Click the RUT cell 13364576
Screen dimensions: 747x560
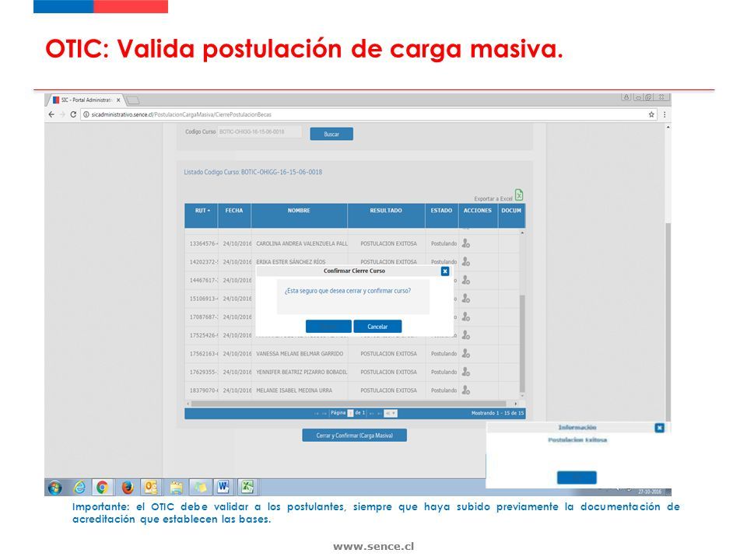pos(203,243)
